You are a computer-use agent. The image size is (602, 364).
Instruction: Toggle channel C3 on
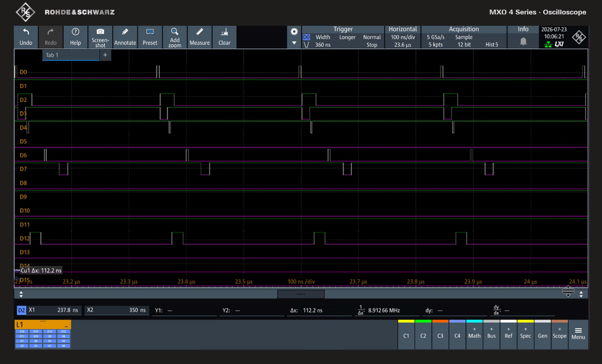point(441,334)
